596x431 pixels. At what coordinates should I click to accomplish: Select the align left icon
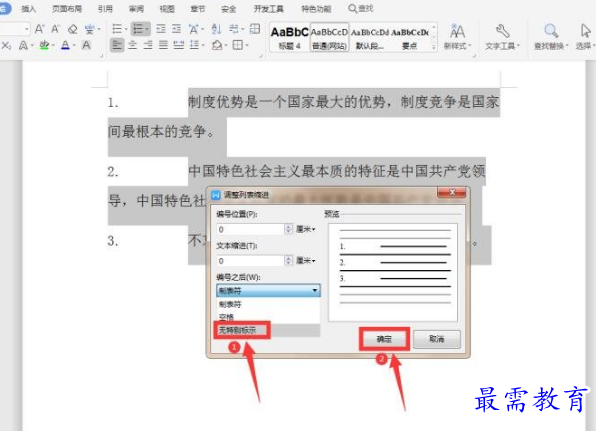point(117,45)
